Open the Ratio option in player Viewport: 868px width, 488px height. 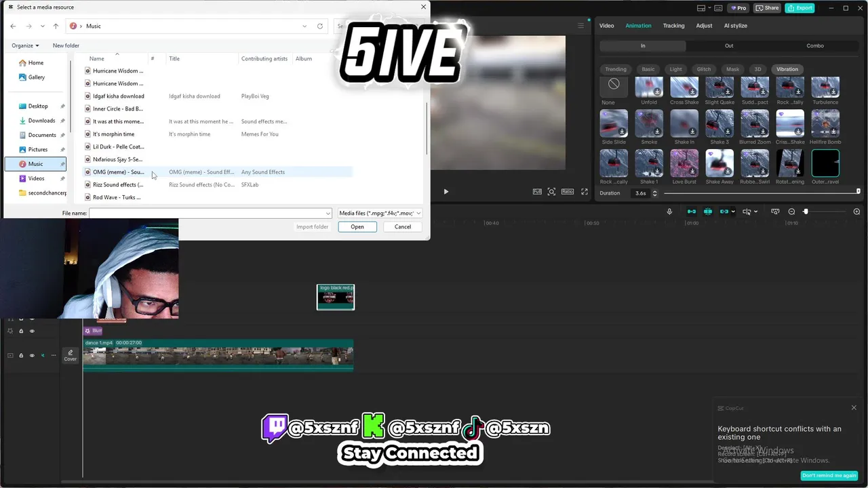click(x=567, y=192)
